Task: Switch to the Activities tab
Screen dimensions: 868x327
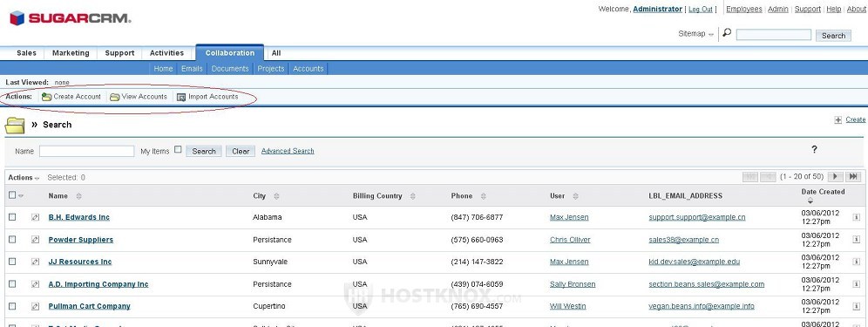Action: coord(166,53)
